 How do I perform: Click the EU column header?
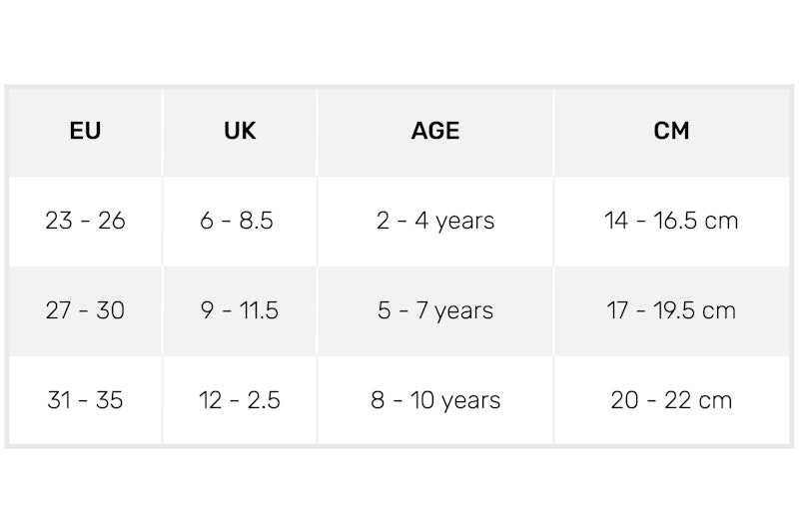(x=86, y=132)
